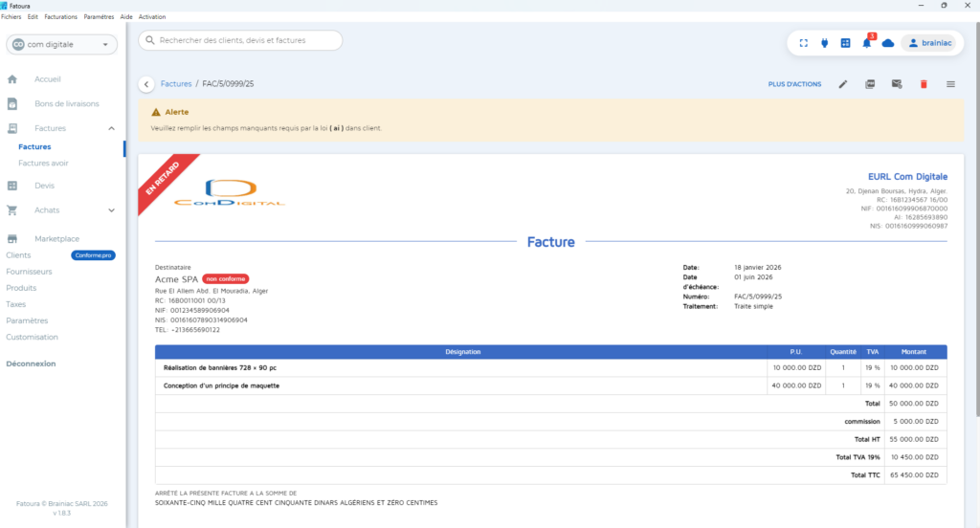Open Devis in sidebar
This screenshot has height=528, width=980.
44,186
